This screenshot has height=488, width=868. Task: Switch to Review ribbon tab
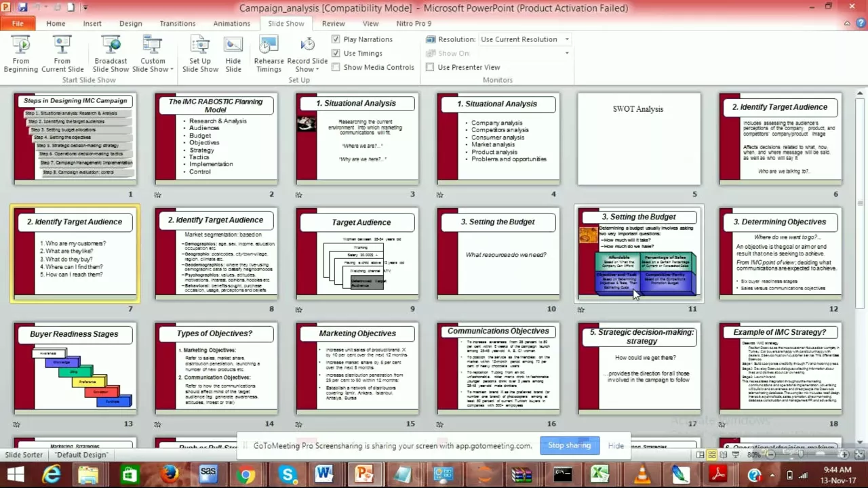pyautogui.click(x=334, y=23)
